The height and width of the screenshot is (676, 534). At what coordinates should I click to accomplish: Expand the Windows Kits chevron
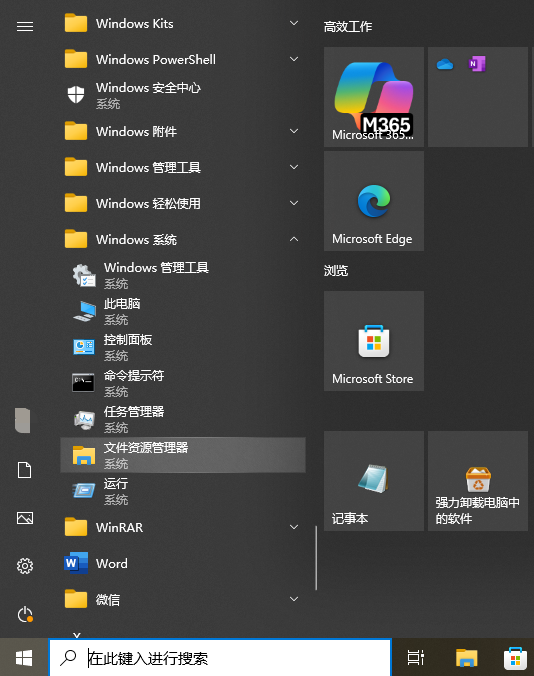294,23
